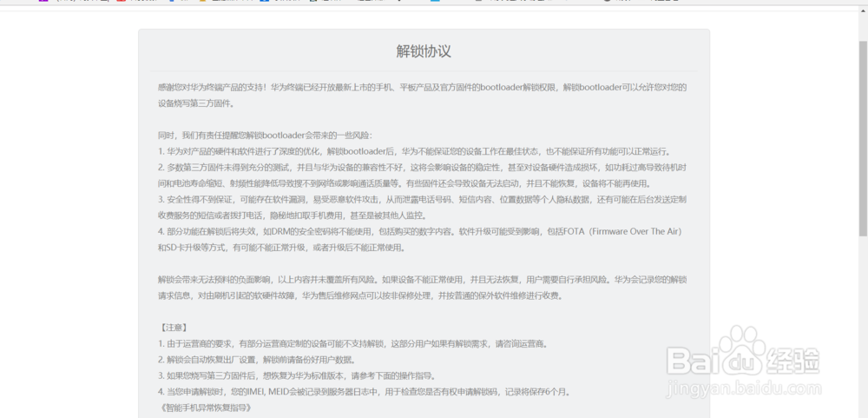Click risk item 3 starting 安全性得不到保证
The width and height of the screenshot is (868, 418).
click(424, 208)
